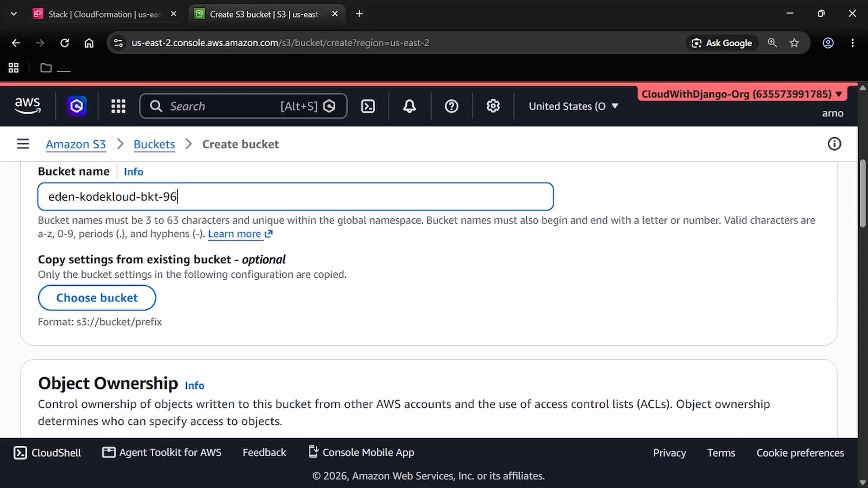The height and width of the screenshot is (488, 868).
Task: Expand the United States region selector
Action: [573, 106]
